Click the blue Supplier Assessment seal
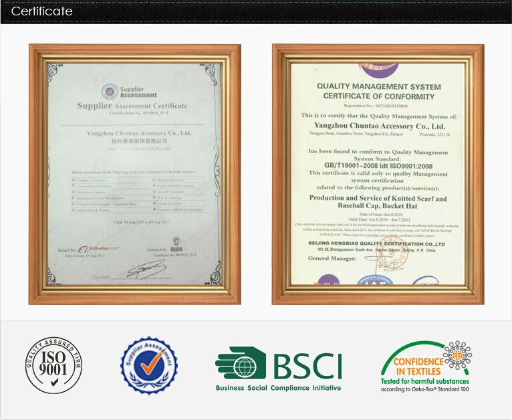Image resolution: width=512 pixels, height=420 pixels. tap(149, 365)
